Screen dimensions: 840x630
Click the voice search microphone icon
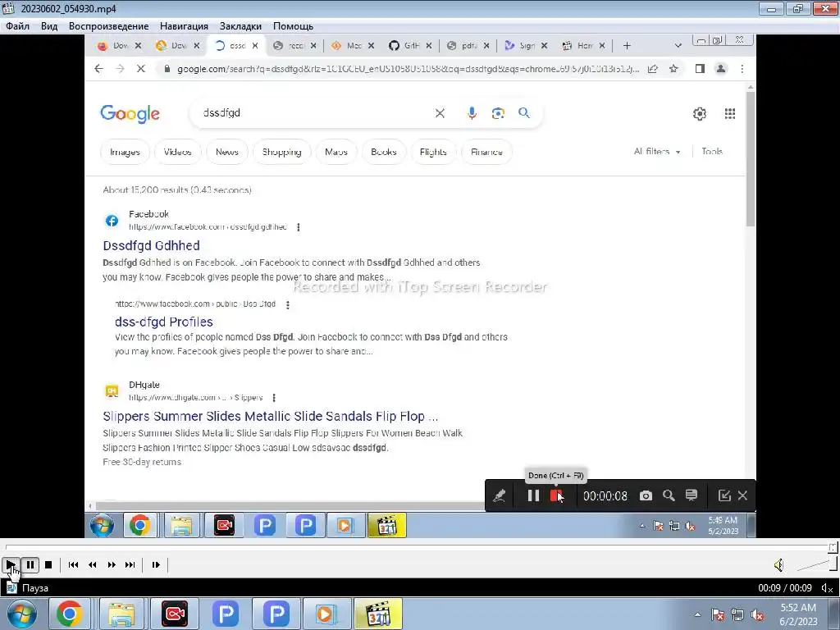(x=472, y=113)
